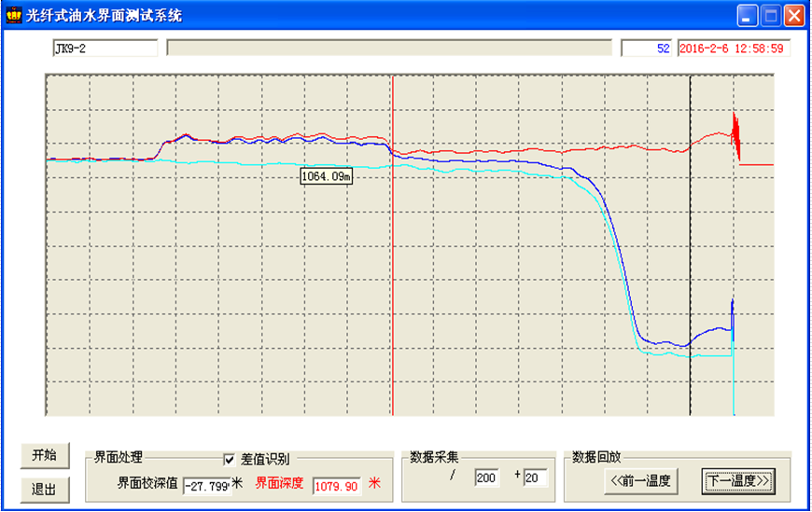
Task: Focus the data collection field with 200
Action: pyautogui.click(x=487, y=478)
